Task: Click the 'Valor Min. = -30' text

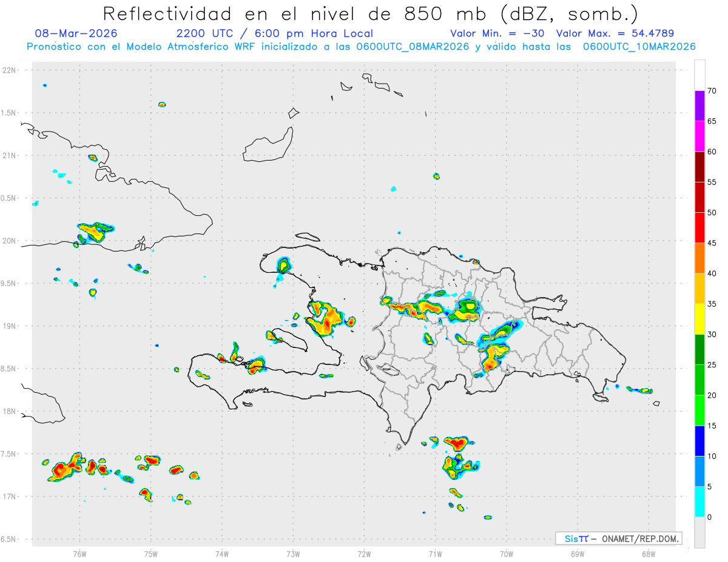Action: point(499,33)
